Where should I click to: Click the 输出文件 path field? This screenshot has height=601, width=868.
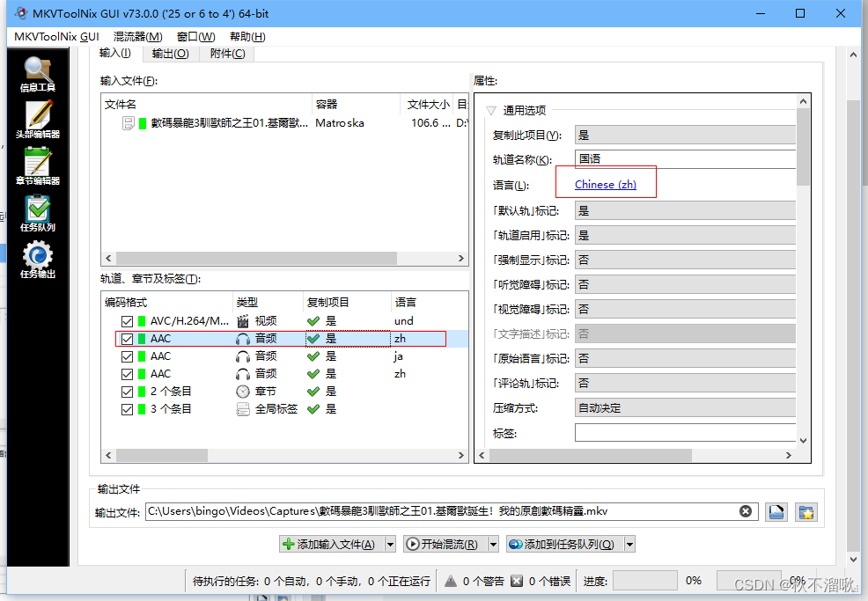point(450,511)
